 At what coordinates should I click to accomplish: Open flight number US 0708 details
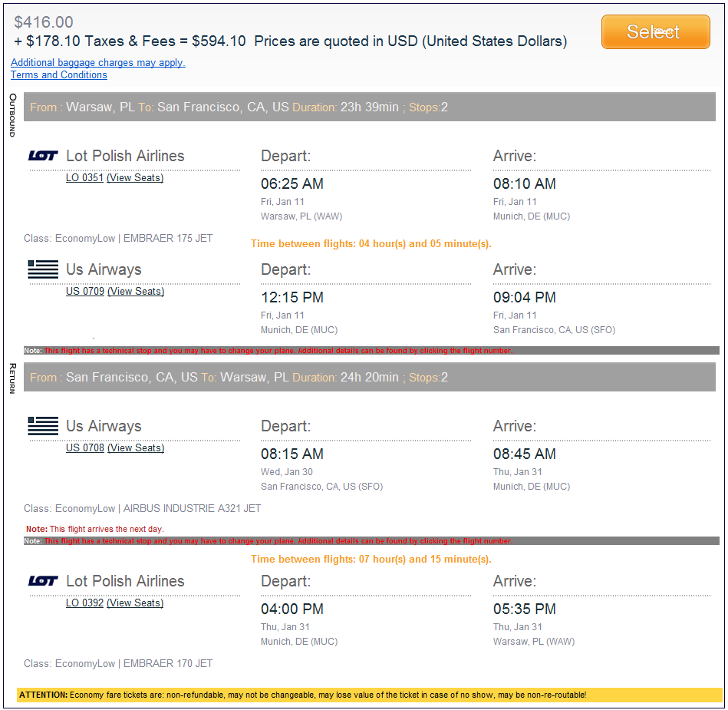click(84, 448)
